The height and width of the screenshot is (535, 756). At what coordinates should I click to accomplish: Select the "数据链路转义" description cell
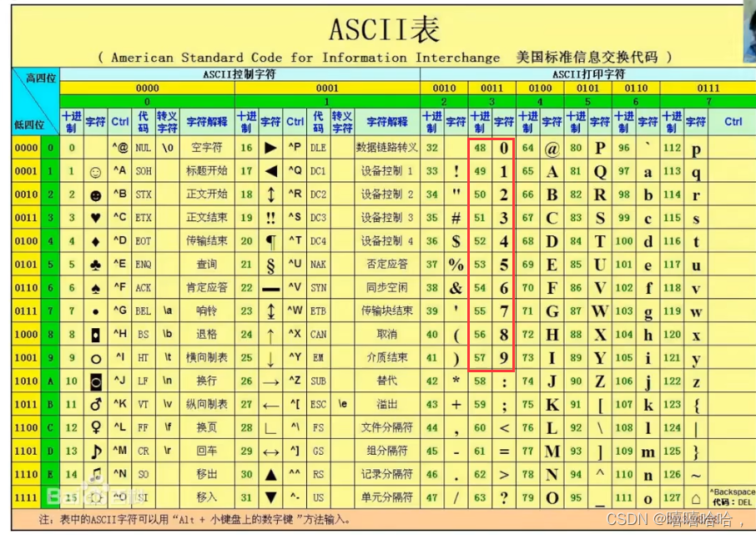[386, 148]
